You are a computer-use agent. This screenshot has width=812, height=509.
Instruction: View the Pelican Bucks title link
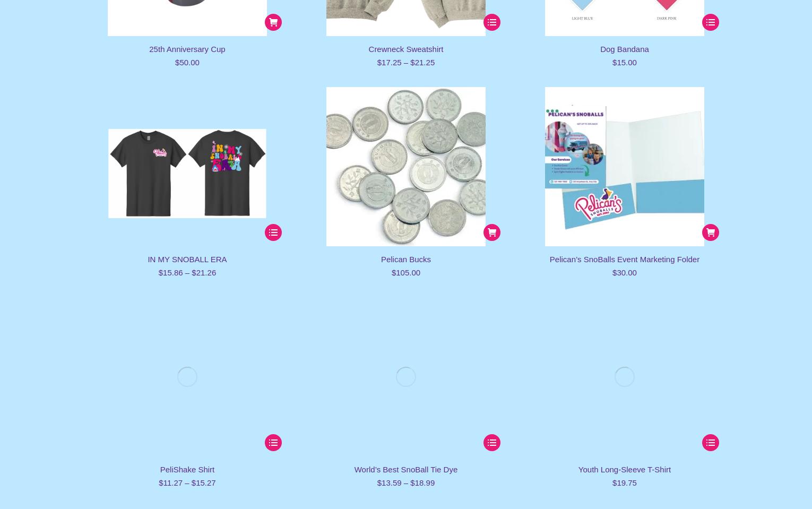point(405,259)
